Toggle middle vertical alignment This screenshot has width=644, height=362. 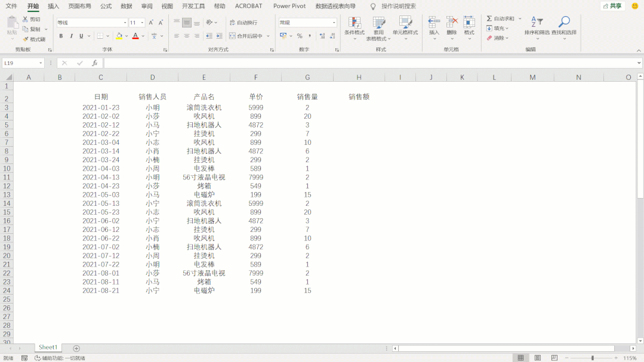pos(187,23)
